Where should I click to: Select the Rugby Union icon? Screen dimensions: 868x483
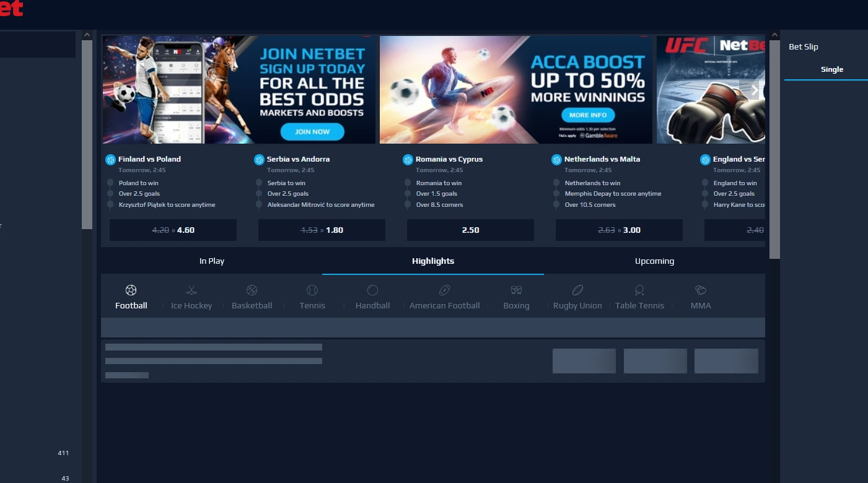point(577,290)
